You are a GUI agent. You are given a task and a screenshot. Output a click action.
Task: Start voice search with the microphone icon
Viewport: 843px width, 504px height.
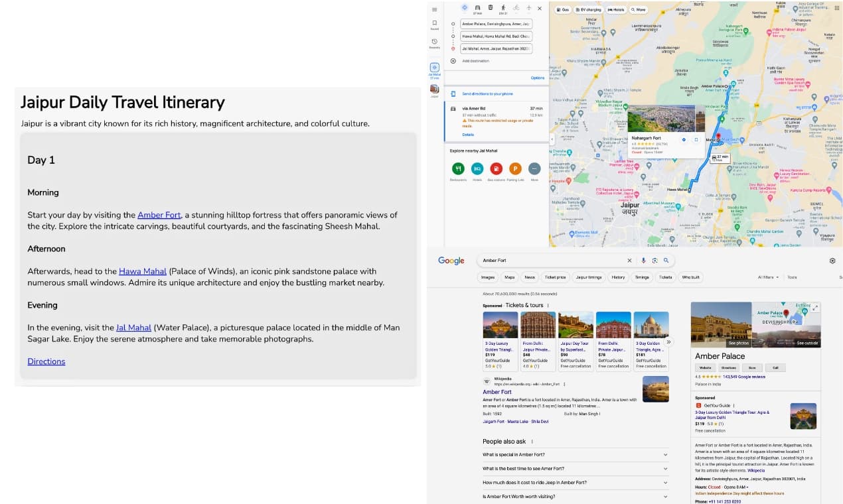click(x=643, y=260)
